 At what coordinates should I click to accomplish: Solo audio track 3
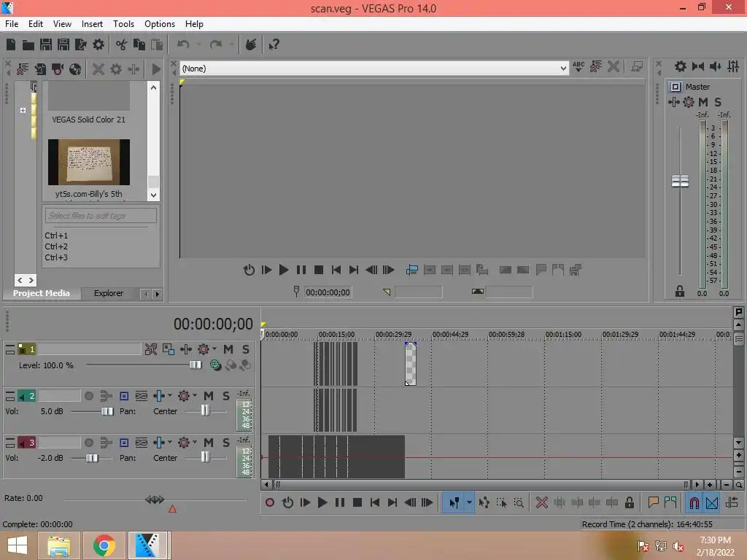[x=226, y=443]
